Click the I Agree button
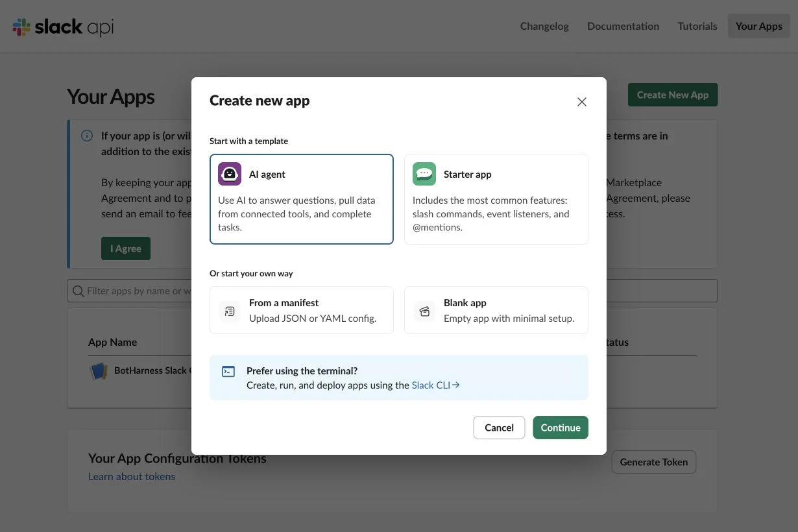The height and width of the screenshot is (532, 798). (126, 248)
